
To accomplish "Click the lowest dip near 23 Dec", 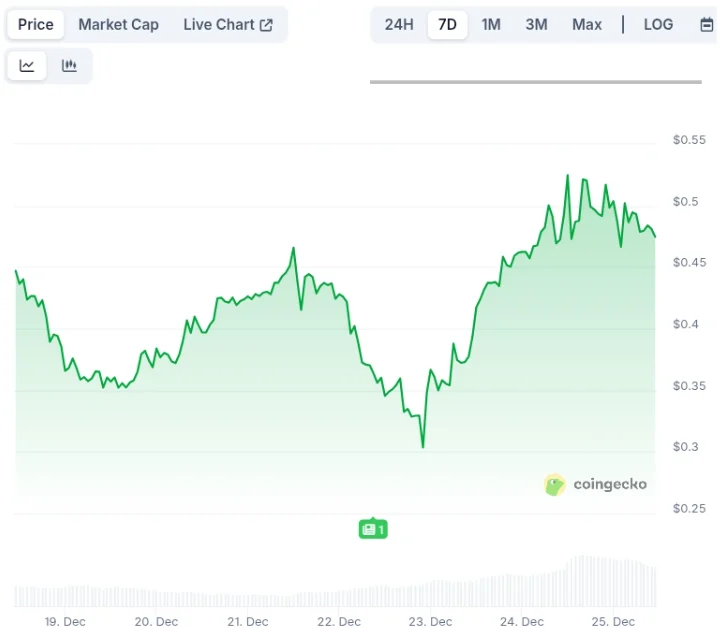I will pyautogui.click(x=422, y=446).
